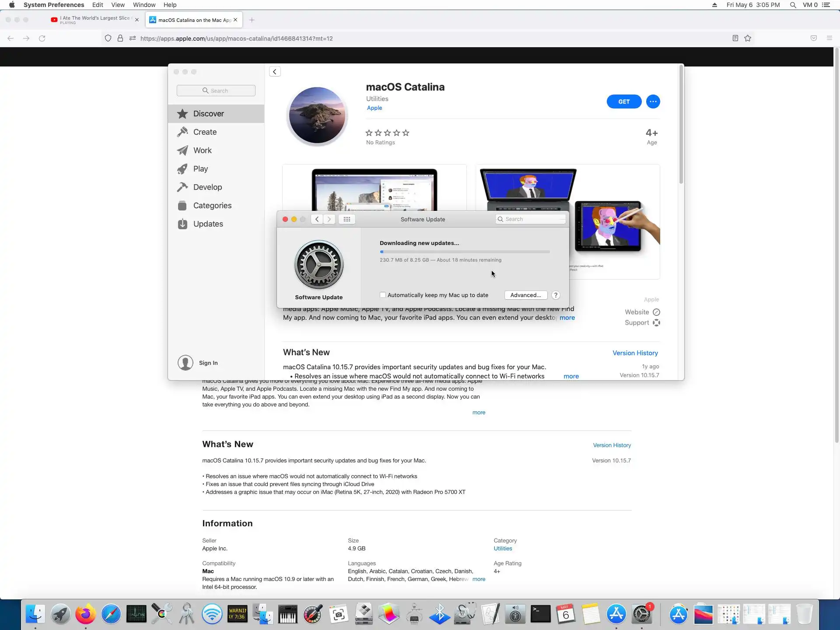
Task: Bookmark this page with the star icon
Action: pyautogui.click(x=748, y=38)
